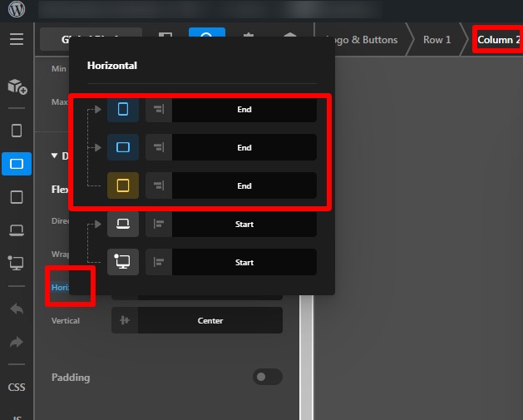Viewport: 523px width, 420px height.
Task: Click the redo arrow in the left sidebar
Action: [17, 342]
